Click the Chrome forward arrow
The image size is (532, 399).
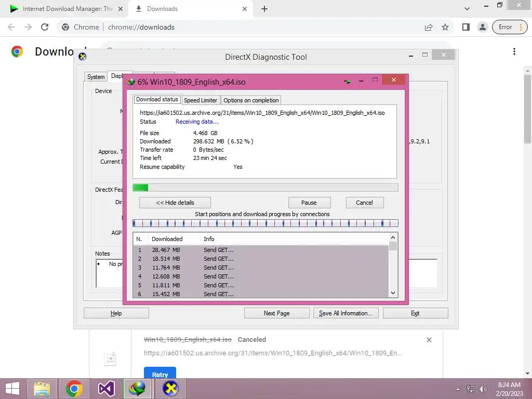point(28,27)
